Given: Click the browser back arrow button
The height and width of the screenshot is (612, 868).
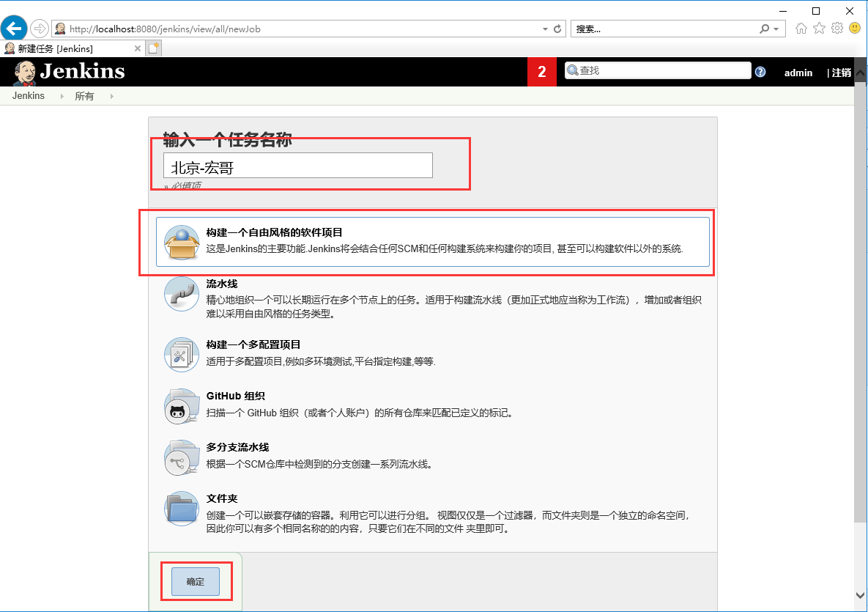Looking at the screenshot, I should (14, 29).
